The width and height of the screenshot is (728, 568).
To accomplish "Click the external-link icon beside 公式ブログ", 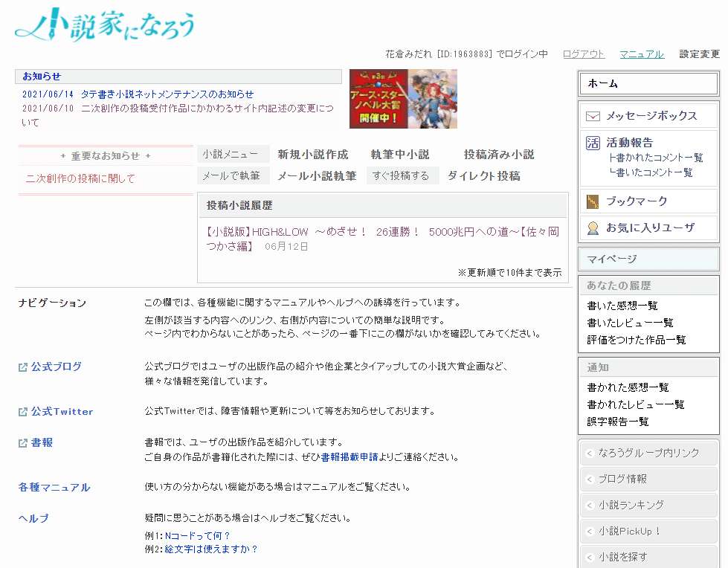I will (x=22, y=366).
